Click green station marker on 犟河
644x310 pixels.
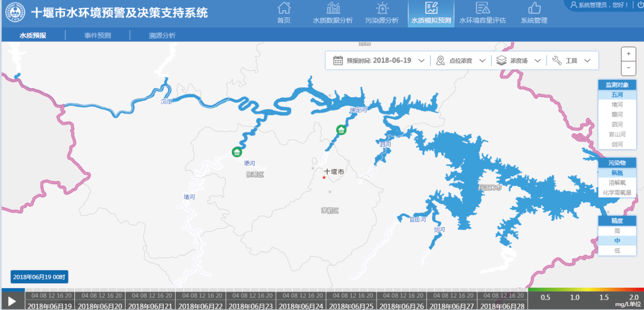coord(237,151)
